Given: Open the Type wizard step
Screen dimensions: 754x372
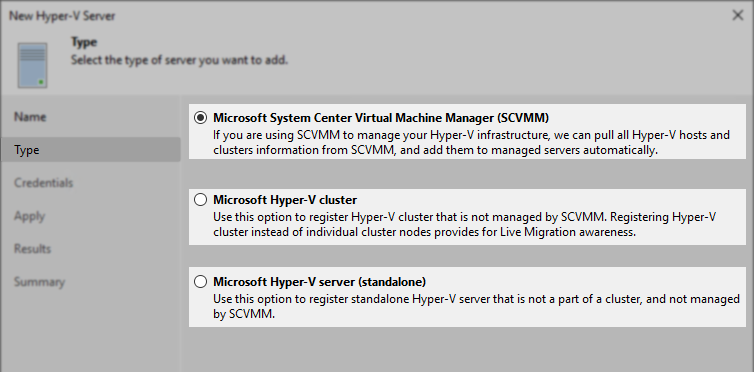Looking at the screenshot, I should tap(90, 150).
